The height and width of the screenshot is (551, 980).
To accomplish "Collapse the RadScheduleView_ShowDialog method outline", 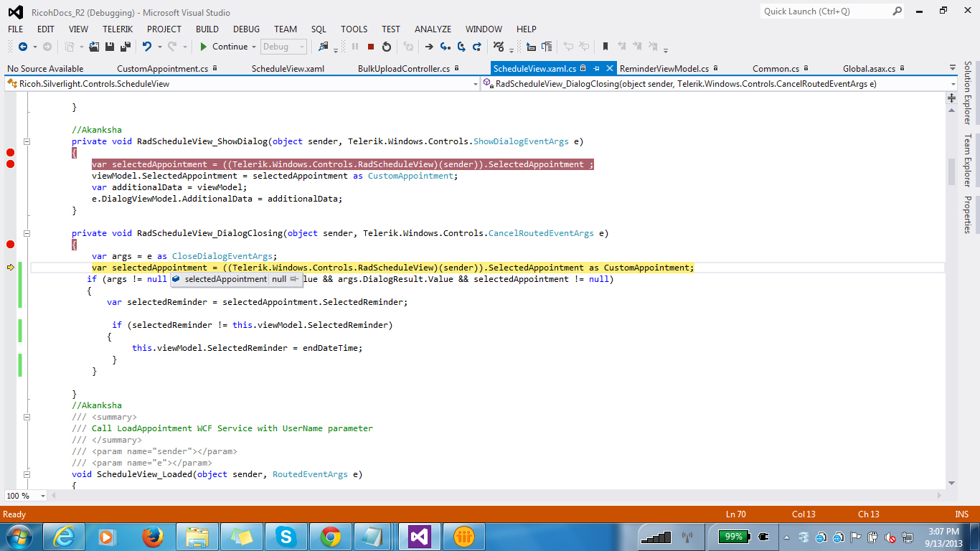I will click(27, 141).
